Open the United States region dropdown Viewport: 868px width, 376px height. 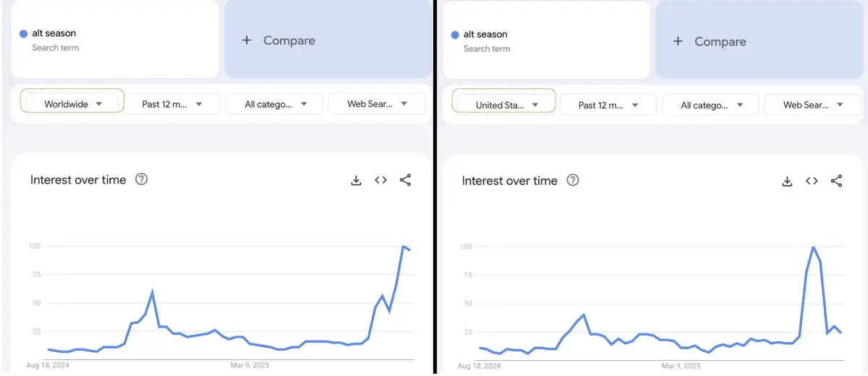(x=504, y=104)
